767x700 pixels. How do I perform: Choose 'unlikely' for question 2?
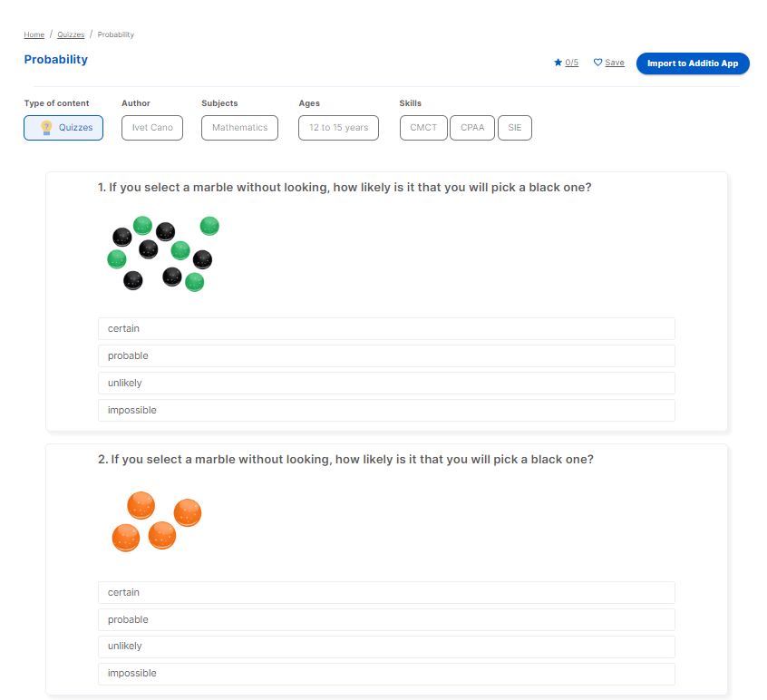(x=386, y=647)
